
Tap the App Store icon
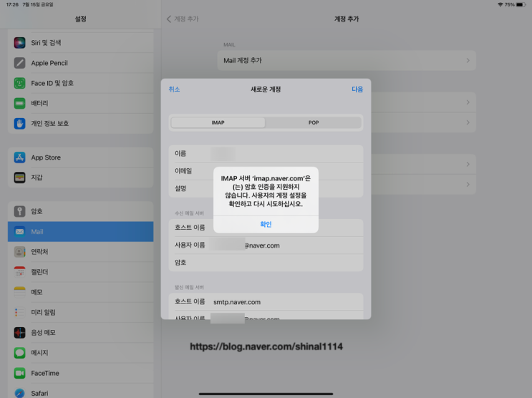coord(19,157)
